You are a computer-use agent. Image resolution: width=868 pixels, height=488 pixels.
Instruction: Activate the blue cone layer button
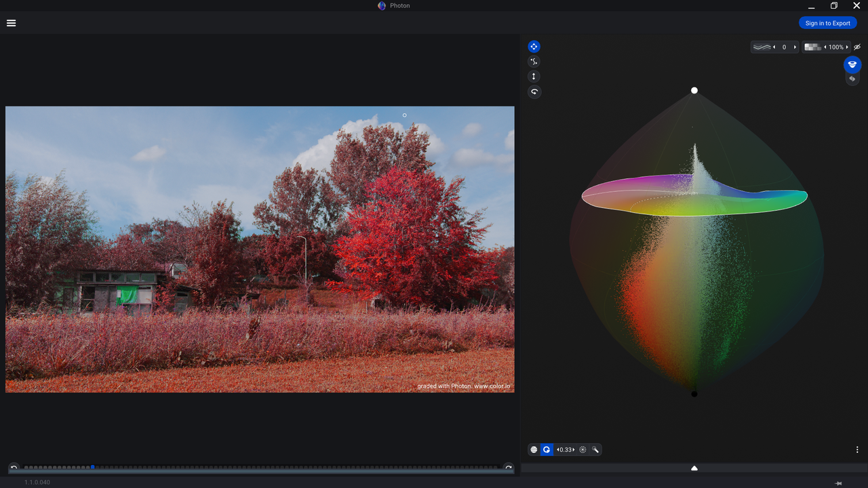tap(852, 64)
